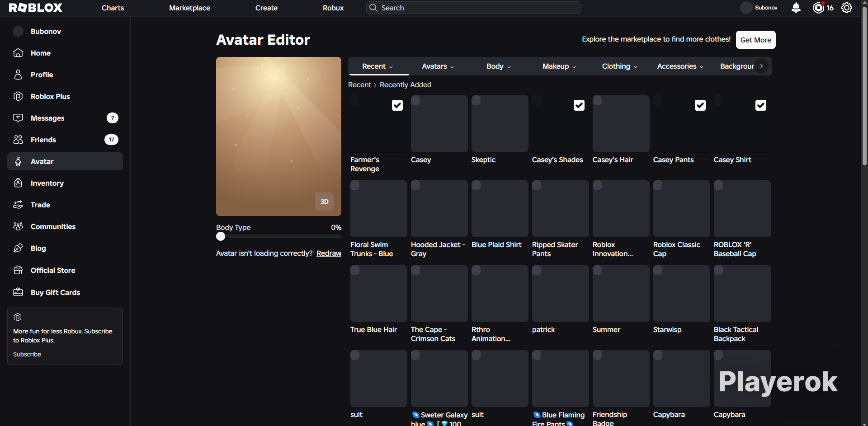868x426 pixels.
Task: Click the Avatar icon in sidebar
Action: [18, 161]
